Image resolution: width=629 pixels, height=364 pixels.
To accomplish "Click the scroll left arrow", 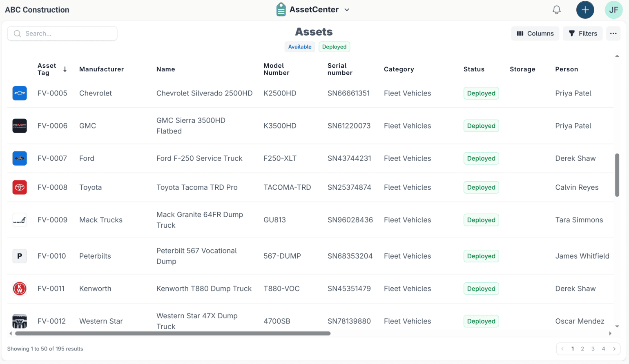I will point(11,333).
